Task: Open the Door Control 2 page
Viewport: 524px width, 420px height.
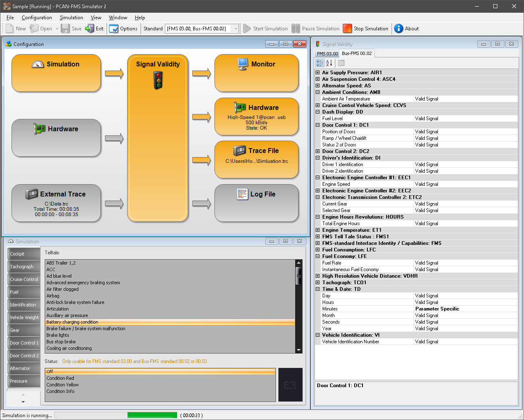Action: click(x=24, y=356)
